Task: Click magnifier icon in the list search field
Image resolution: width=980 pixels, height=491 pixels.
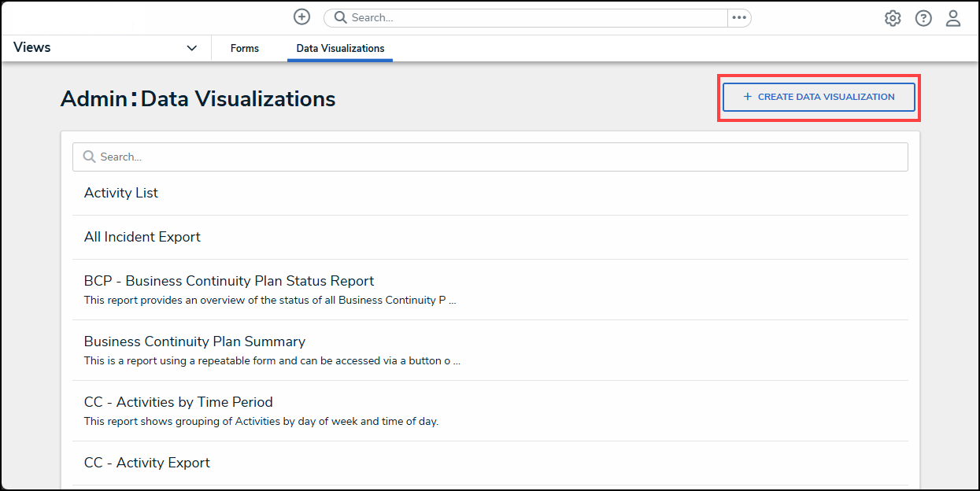Action: [90, 157]
